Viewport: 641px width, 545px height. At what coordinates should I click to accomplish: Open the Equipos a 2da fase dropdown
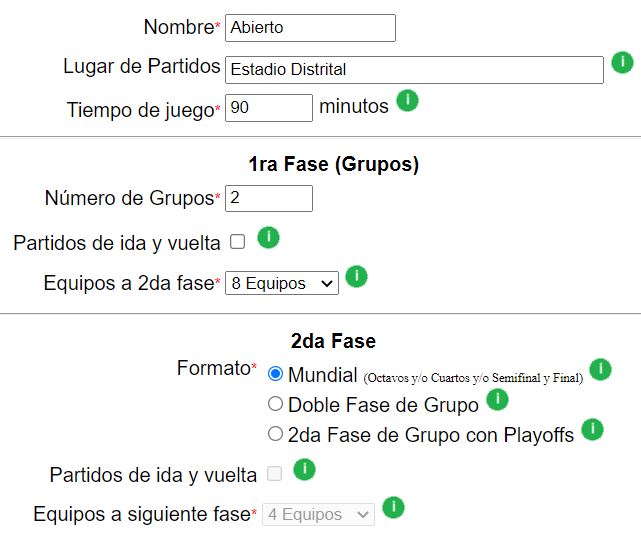point(282,283)
